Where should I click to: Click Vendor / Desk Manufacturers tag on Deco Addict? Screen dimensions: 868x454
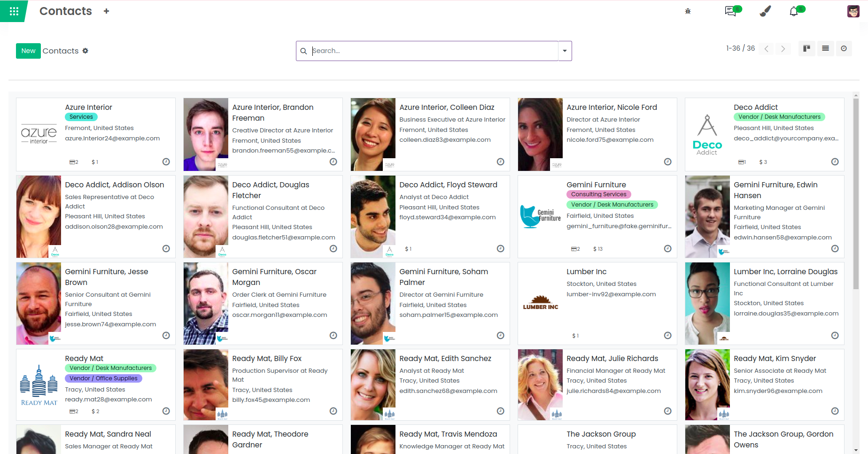point(780,117)
